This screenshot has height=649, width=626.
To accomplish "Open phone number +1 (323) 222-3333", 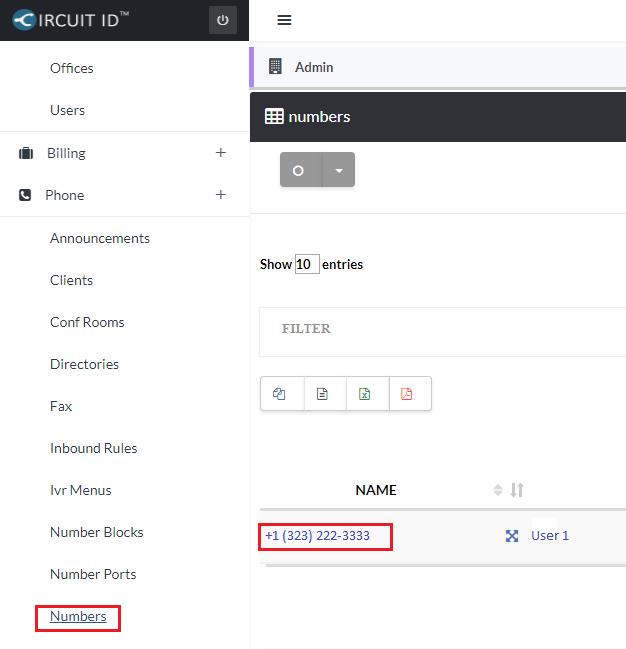I will tap(317, 536).
